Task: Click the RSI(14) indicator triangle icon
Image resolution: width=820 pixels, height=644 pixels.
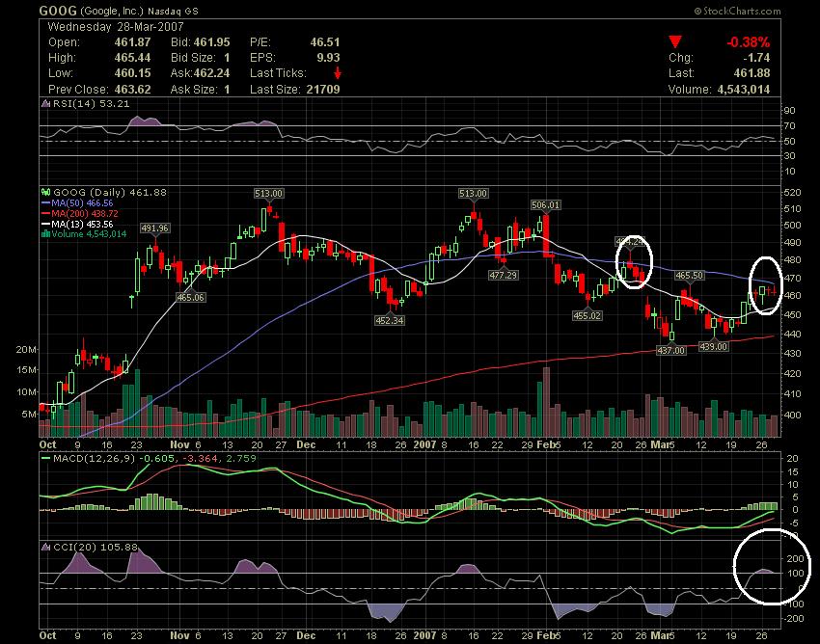Action: (x=45, y=103)
